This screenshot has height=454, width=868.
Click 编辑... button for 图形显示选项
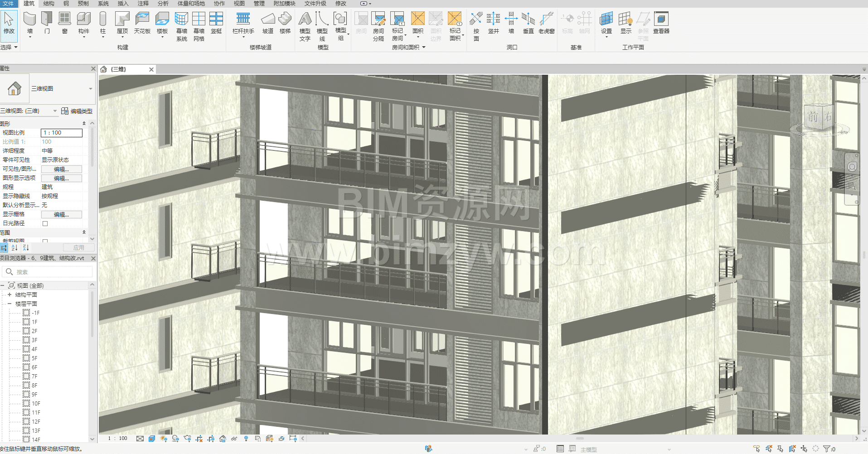pos(61,178)
